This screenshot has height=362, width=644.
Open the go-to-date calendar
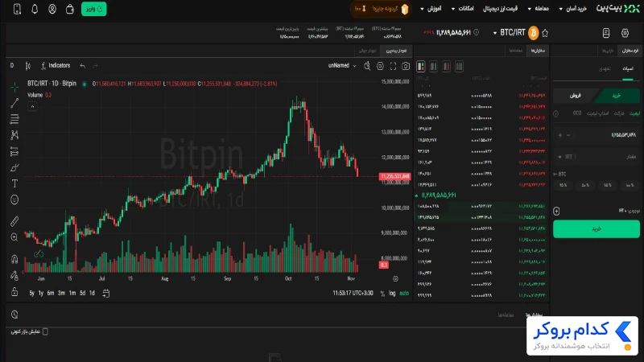[x=106, y=293]
